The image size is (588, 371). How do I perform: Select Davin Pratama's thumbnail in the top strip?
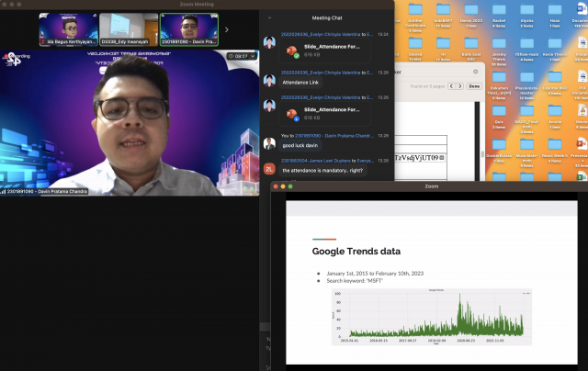pos(187,28)
